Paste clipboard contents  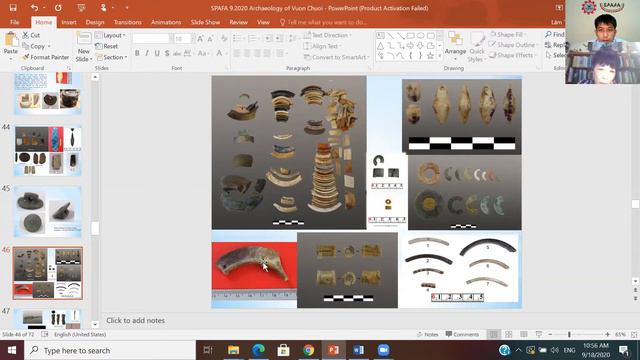point(11,46)
